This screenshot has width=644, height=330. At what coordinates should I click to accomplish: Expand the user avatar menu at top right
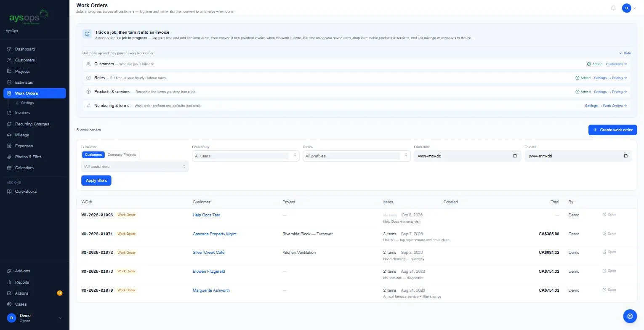tap(629, 8)
